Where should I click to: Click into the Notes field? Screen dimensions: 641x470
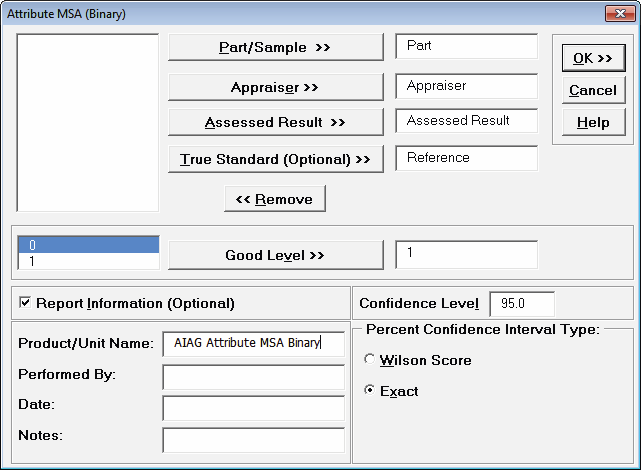point(253,440)
